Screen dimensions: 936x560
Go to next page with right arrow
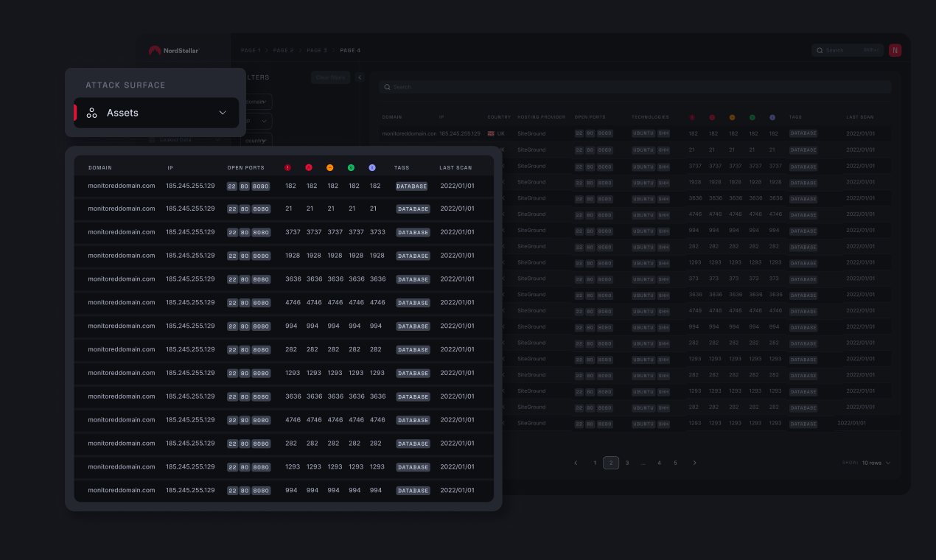(x=694, y=463)
